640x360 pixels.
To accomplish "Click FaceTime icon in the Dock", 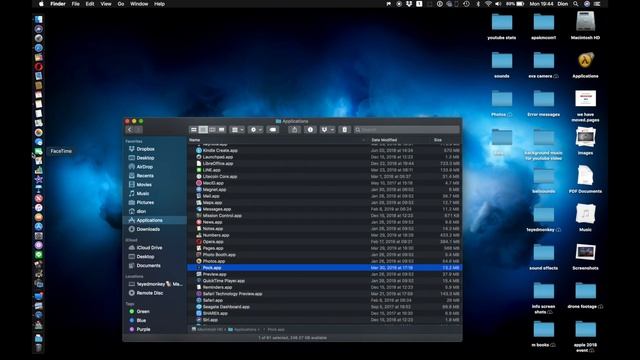I will point(38,151).
